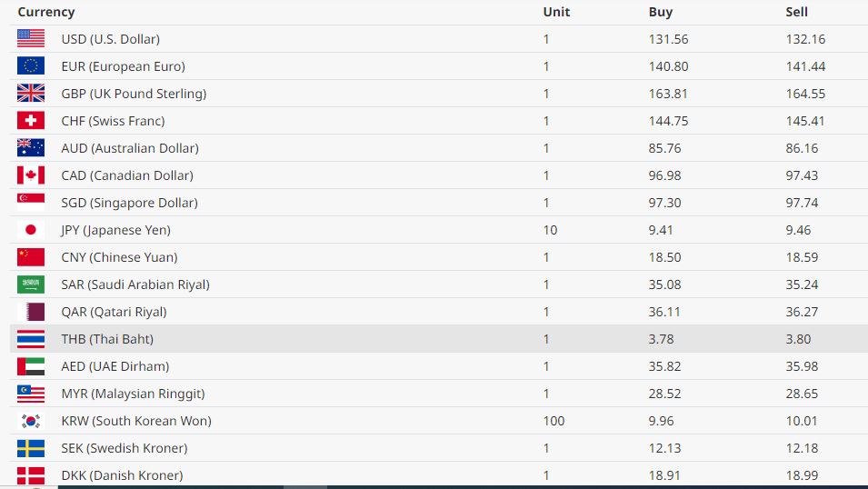Click the SGD (Singapore Dollar) label
This screenshot has height=489, width=868.
pyautogui.click(x=129, y=203)
